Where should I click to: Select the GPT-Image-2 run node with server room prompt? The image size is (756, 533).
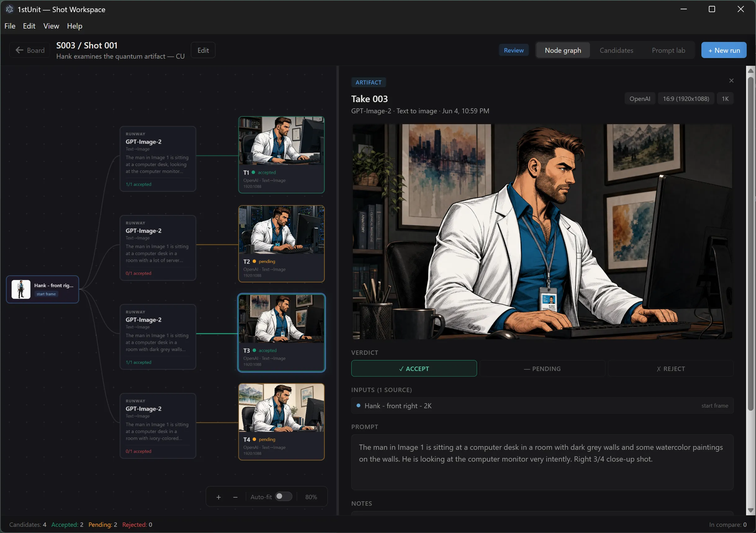click(x=158, y=248)
